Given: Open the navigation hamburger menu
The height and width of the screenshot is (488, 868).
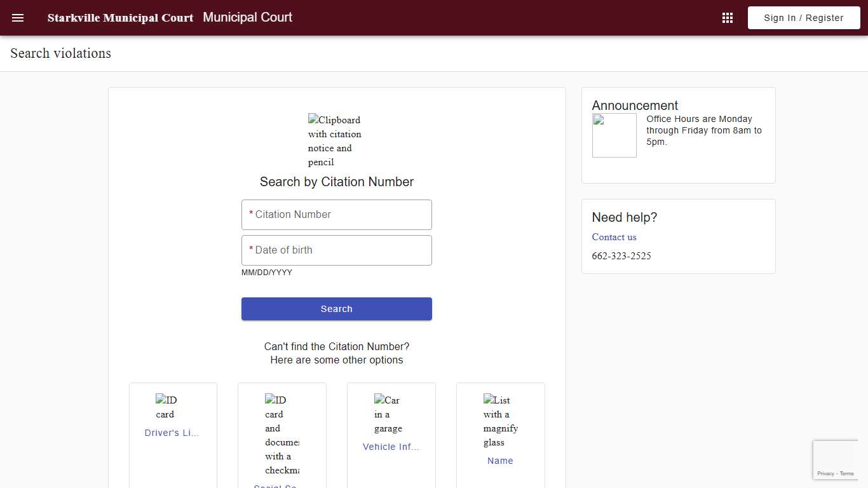Looking at the screenshot, I should point(17,18).
